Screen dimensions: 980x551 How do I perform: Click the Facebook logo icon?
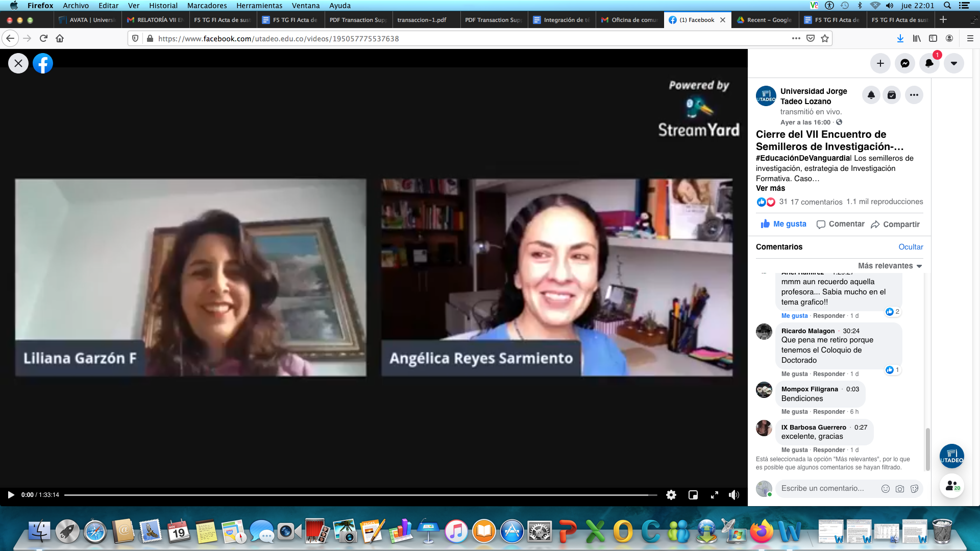tap(43, 63)
